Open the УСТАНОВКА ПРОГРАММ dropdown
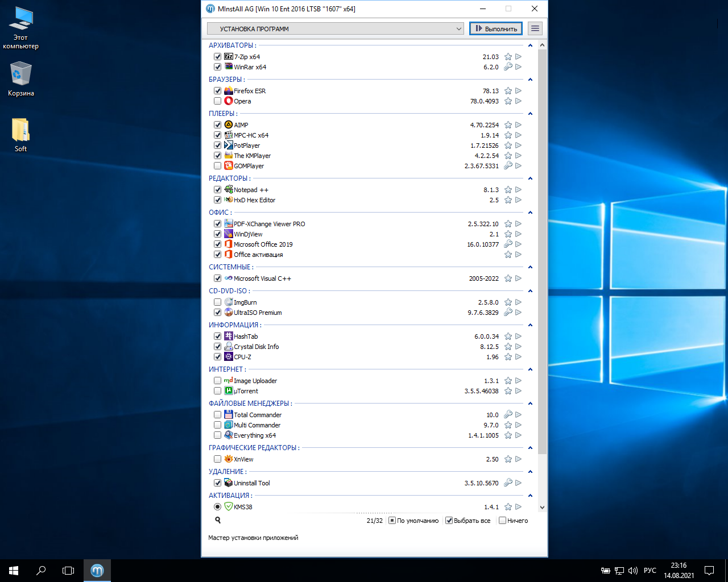The image size is (728, 582). pos(336,28)
